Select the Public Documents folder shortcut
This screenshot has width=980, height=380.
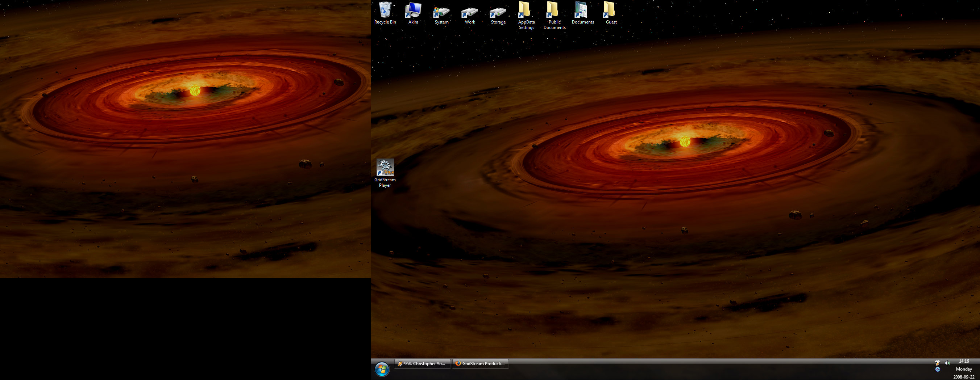554,10
